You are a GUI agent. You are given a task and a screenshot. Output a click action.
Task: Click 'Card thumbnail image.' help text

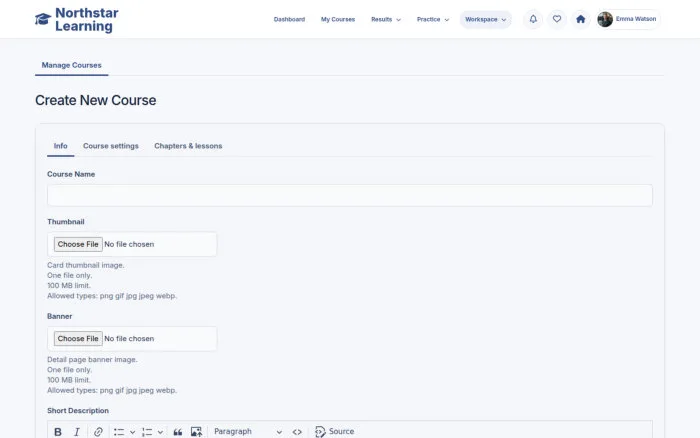click(x=86, y=265)
